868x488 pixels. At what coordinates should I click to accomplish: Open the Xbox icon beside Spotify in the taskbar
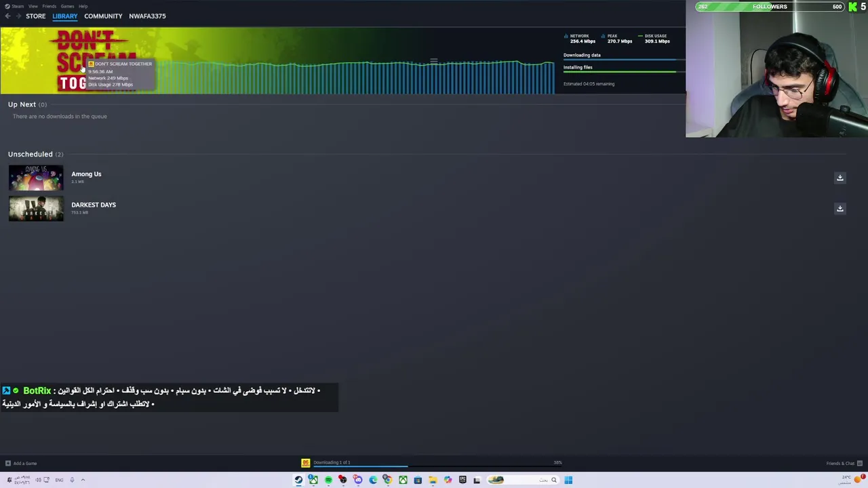click(x=313, y=480)
